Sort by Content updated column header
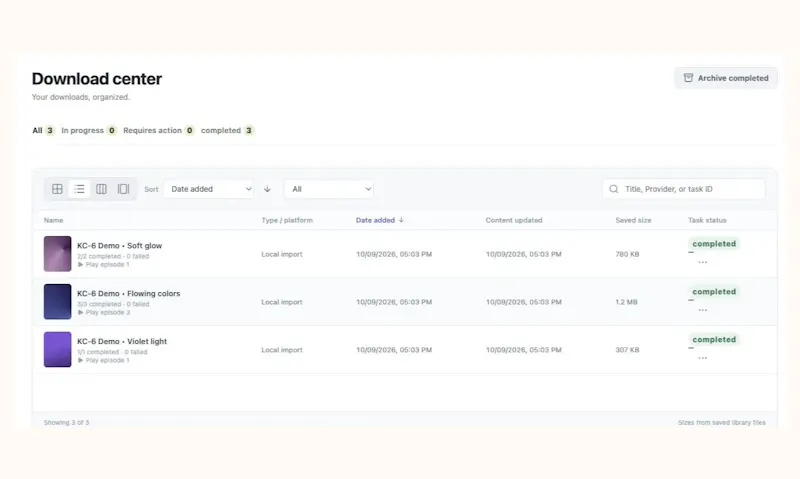The height and width of the screenshot is (479, 800). tap(514, 220)
